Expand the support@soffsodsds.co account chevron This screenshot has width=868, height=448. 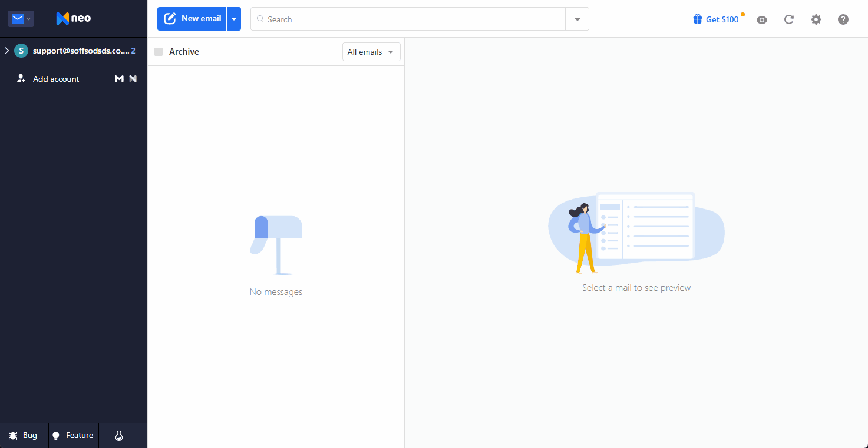pos(6,51)
